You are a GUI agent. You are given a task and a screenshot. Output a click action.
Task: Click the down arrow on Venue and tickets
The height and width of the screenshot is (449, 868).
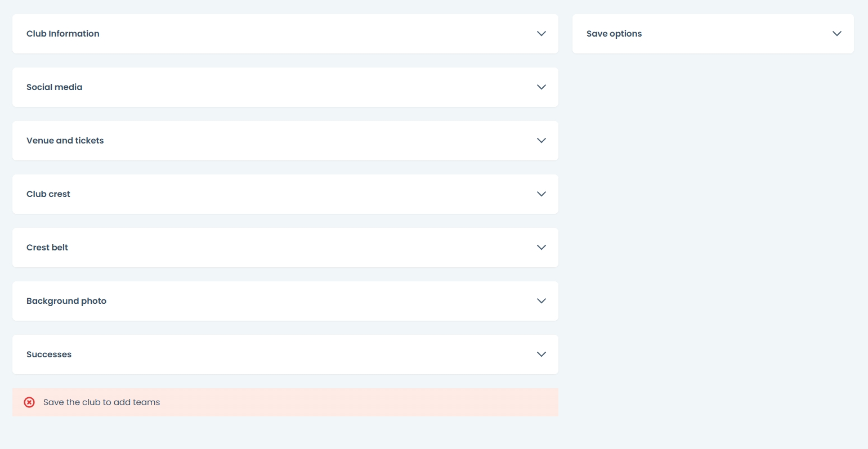click(x=541, y=141)
